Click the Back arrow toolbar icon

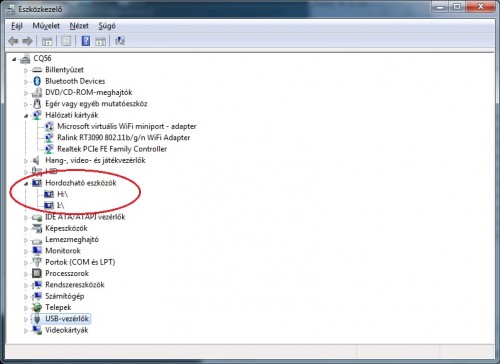pos(13,41)
